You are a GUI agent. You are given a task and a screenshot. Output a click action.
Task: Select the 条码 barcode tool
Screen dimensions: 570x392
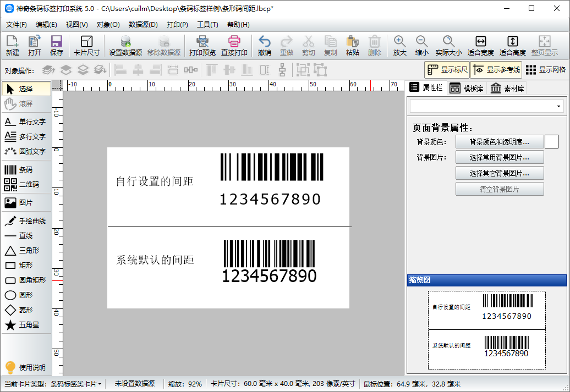(x=26, y=170)
